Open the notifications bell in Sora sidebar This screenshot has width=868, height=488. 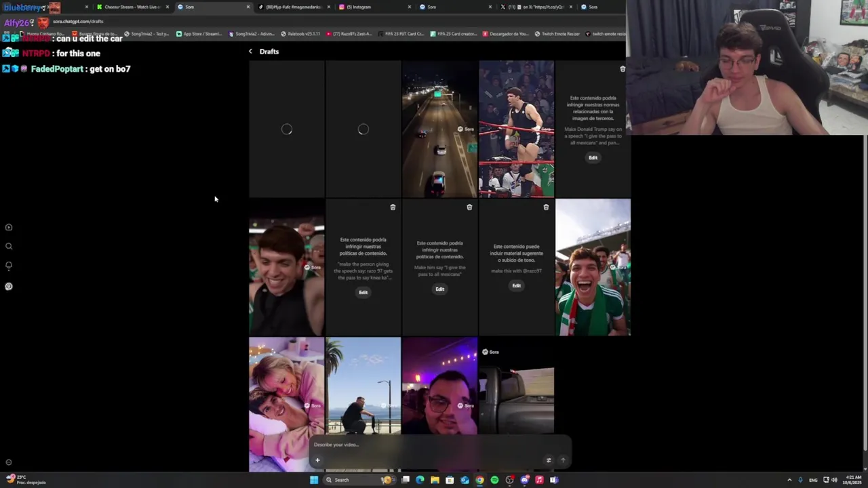[x=9, y=266]
